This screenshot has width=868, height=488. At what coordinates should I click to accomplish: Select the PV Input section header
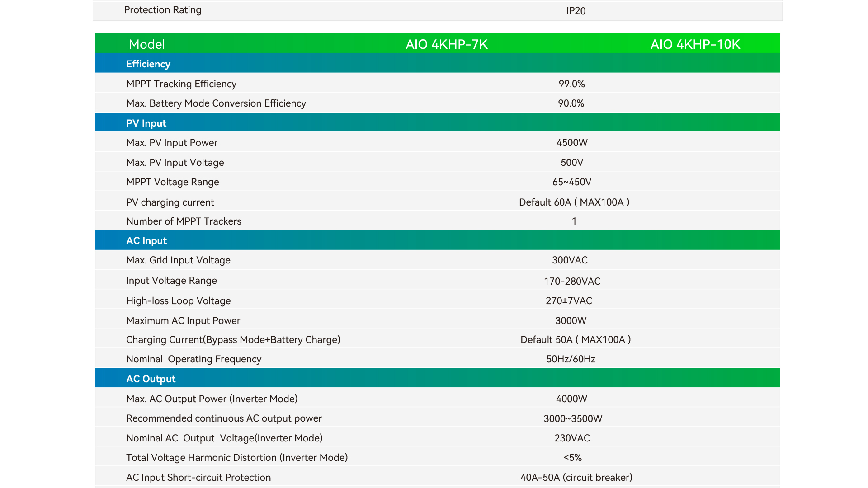click(x=146, y=123)
